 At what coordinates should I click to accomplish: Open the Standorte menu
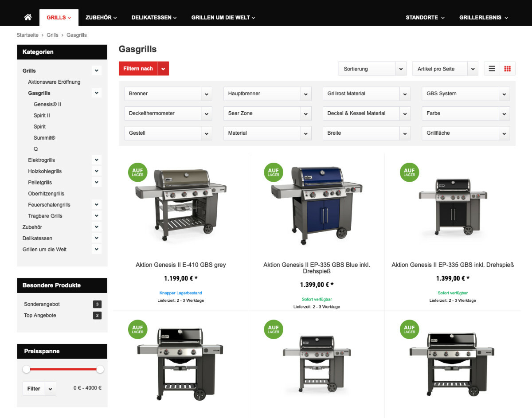425,18
